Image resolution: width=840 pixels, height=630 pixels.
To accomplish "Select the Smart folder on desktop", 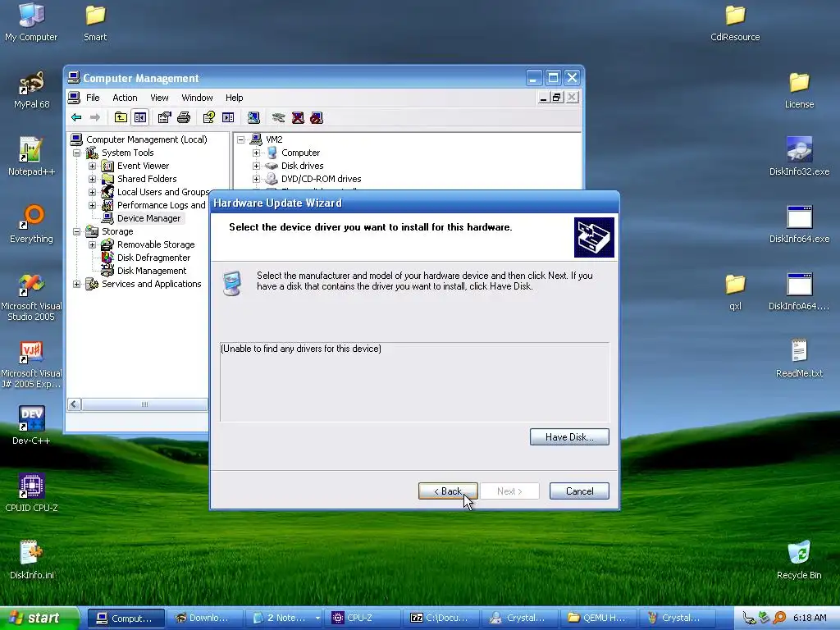I will click(95, 22).
